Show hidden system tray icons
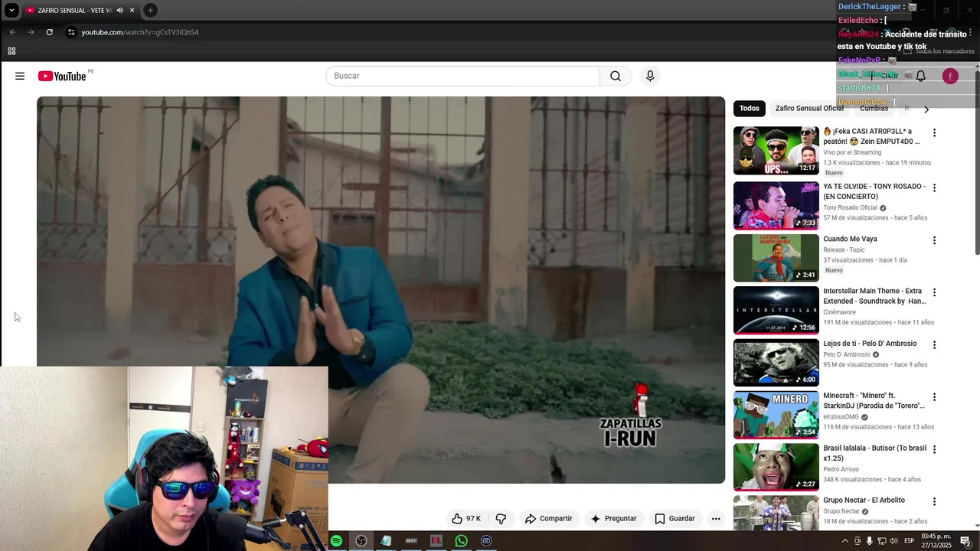The width and height of the screenshot is (980, 551). click(844, 541)
